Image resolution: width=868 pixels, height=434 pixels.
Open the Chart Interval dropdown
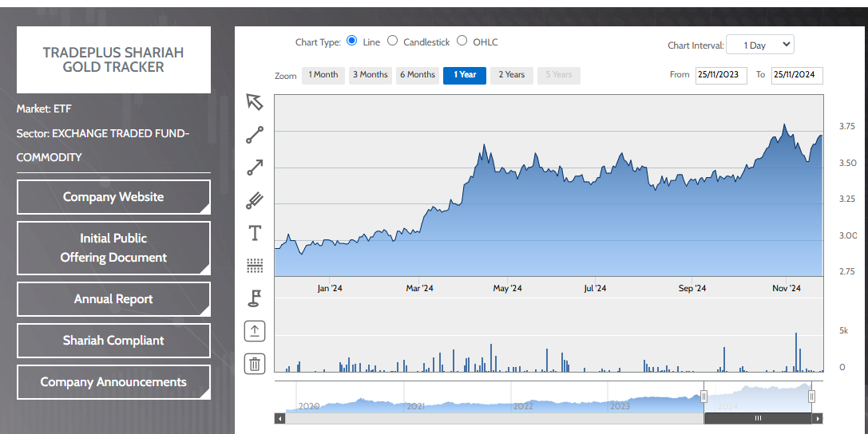point(760,45)
